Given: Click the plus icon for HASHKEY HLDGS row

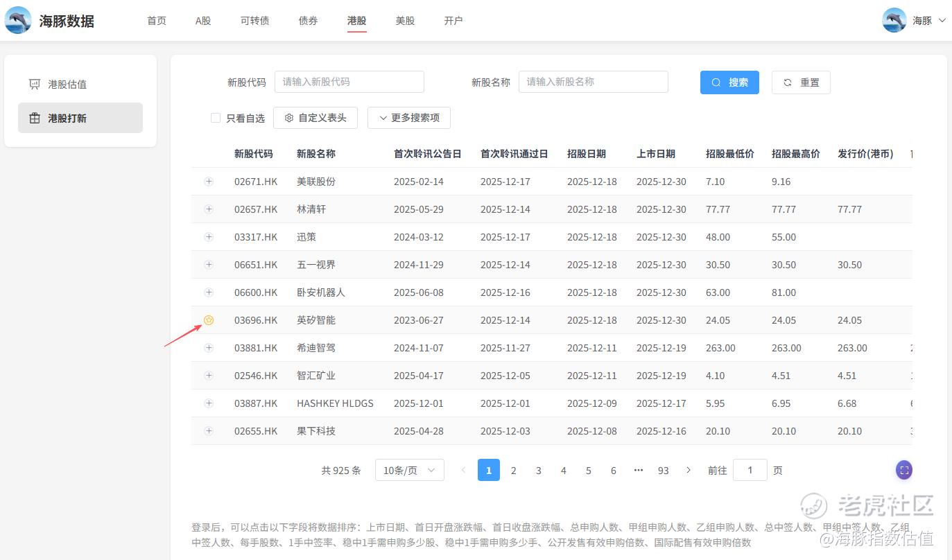Looking at the screenshot, I should (209, 403).
